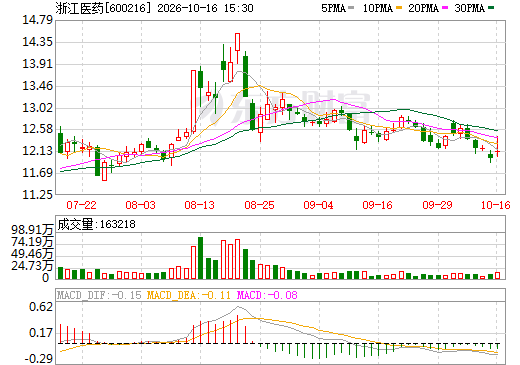Click the green 30PMA color marker
Image resolution: width=520 pixels, height=365 pixels.
[x=491, y=8]
